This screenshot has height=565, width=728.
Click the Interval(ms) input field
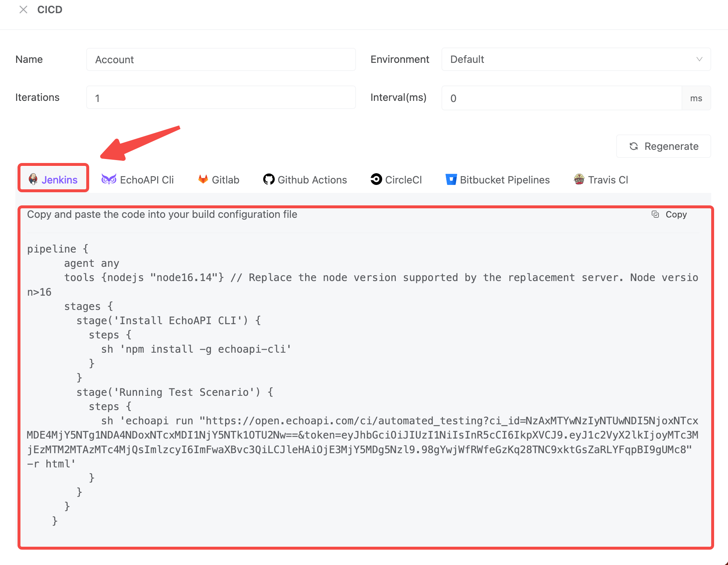click(x=562, y=98)
